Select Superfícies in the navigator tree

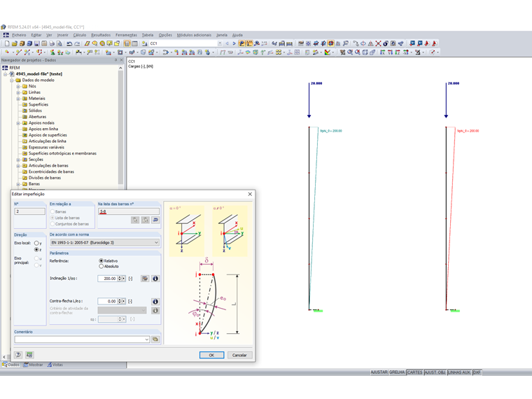[38, 105]
